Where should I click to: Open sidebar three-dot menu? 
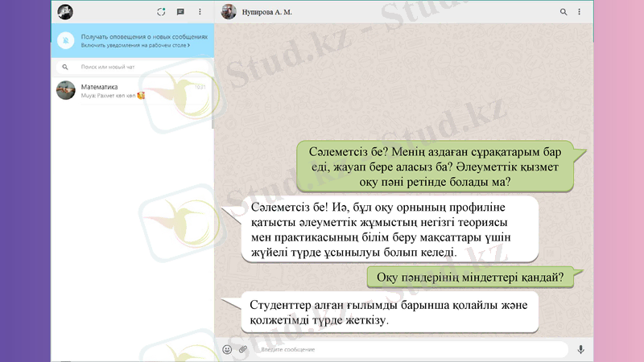tap(200, 12)
